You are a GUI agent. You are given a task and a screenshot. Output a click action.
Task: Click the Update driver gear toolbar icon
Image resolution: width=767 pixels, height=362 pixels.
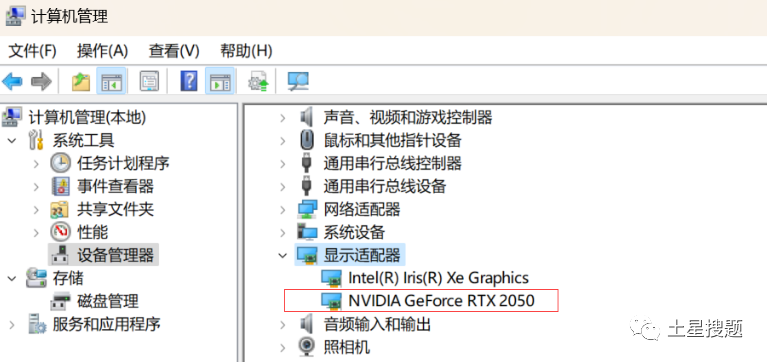pos(258,82)
